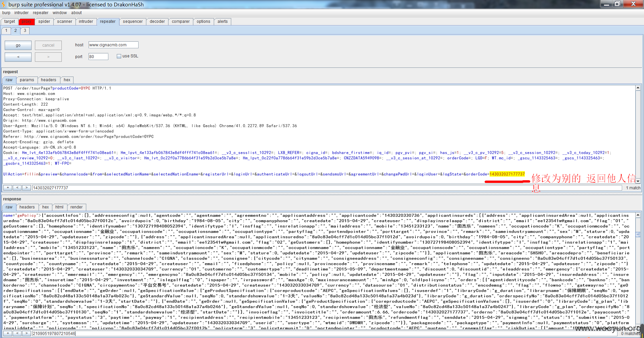Viewport: 644px width, 338px height.
Task: Click the Referer header line
Action: [x=78, y=137]
